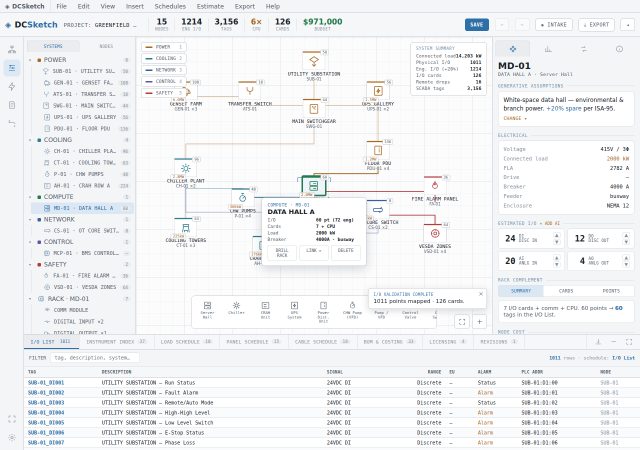Collapse the NETWORK tree group
This screenshot has width=640, height=450.
[x=30, y=220]
